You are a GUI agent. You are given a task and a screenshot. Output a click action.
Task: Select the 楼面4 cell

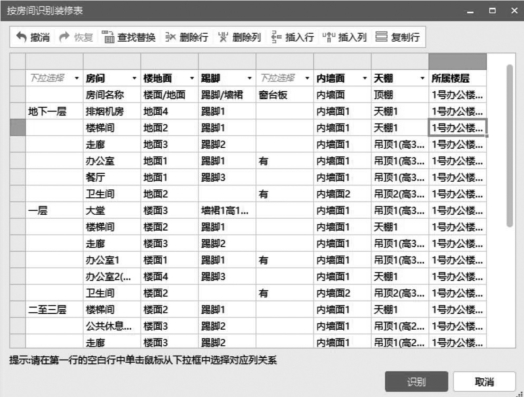[169, 277]
